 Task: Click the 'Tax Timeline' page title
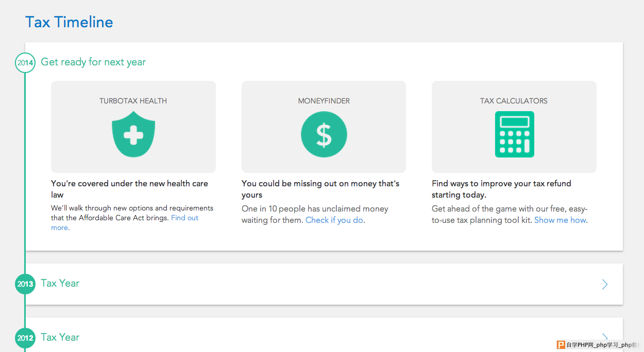pos(69,22)
